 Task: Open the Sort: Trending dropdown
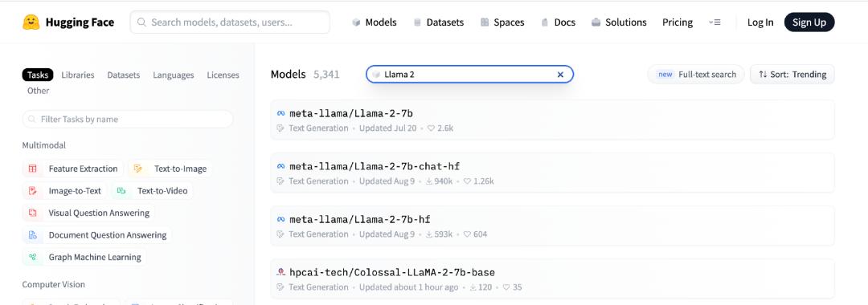point(792,75)
